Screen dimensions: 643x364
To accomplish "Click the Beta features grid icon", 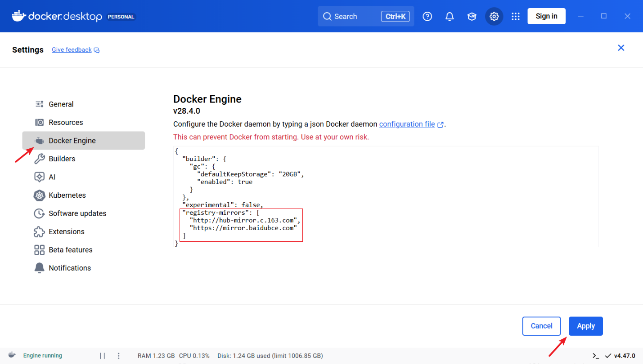I will [x=40, y=250].
